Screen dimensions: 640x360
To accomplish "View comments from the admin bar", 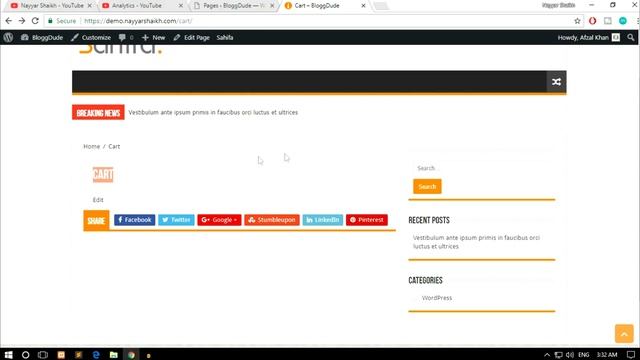I will click(x=126, y=38).
